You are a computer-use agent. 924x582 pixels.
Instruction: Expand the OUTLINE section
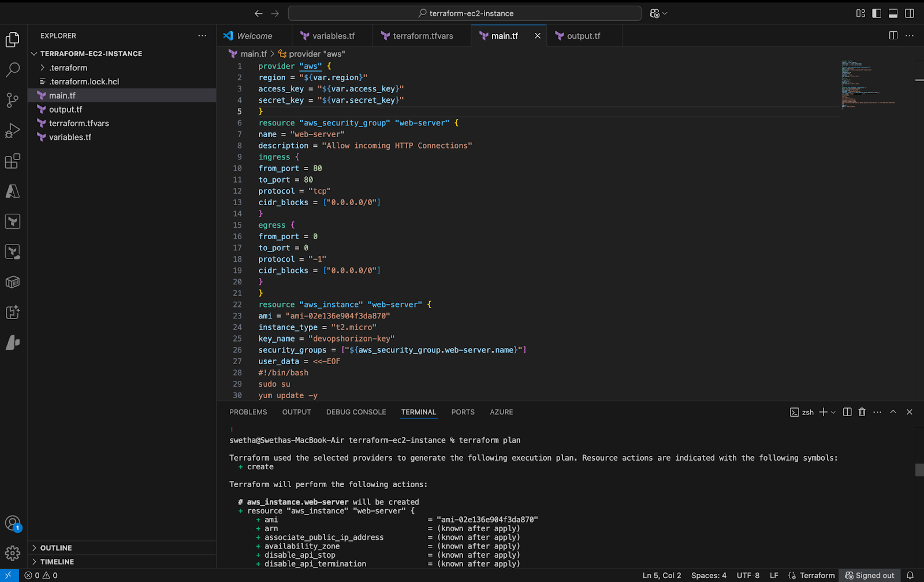pos(122,547)
